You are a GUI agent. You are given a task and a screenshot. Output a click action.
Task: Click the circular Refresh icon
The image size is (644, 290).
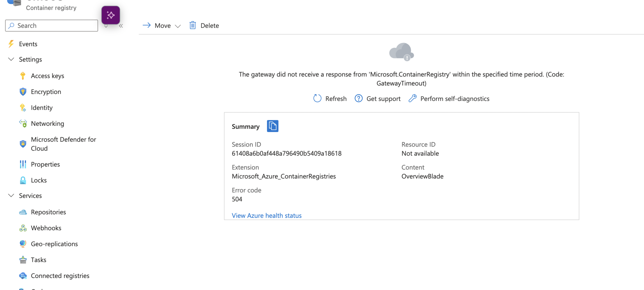317,98
